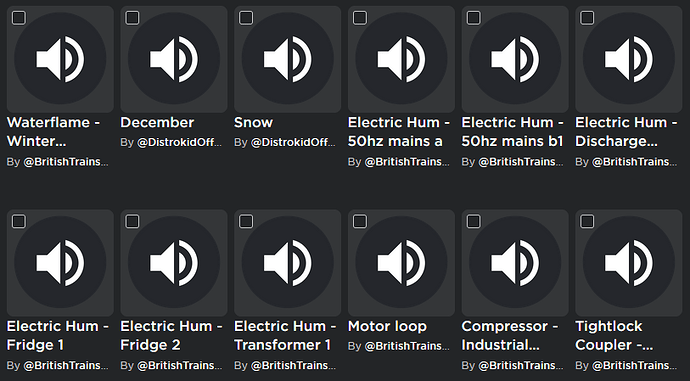Check the Electric Hum Discharge selection box

(x=587, y=18)
